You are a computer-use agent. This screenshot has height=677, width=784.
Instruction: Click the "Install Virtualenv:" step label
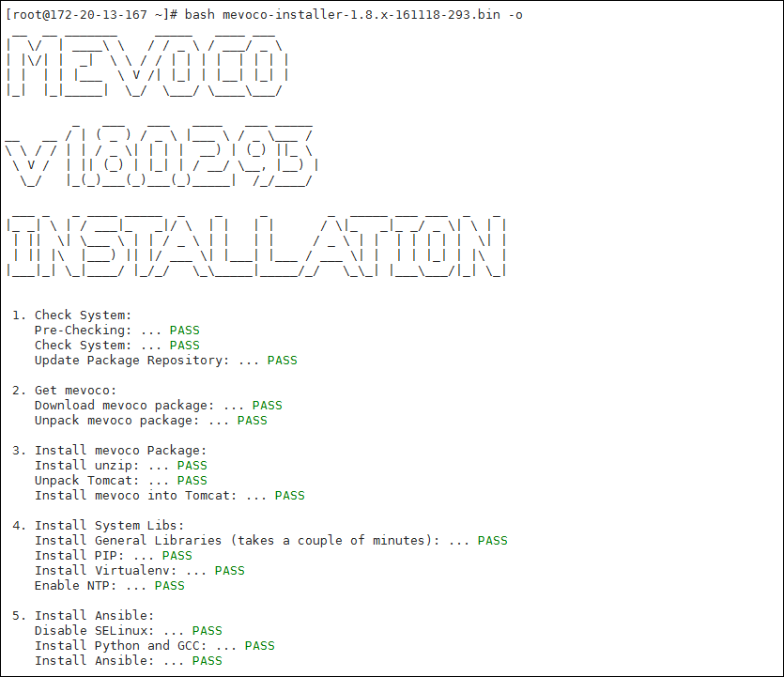[x=105, y=570]
